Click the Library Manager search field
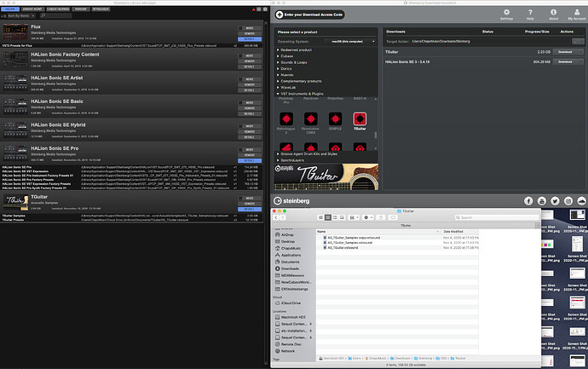Screen dimensions: 588x369 click(x=56, y=15)
